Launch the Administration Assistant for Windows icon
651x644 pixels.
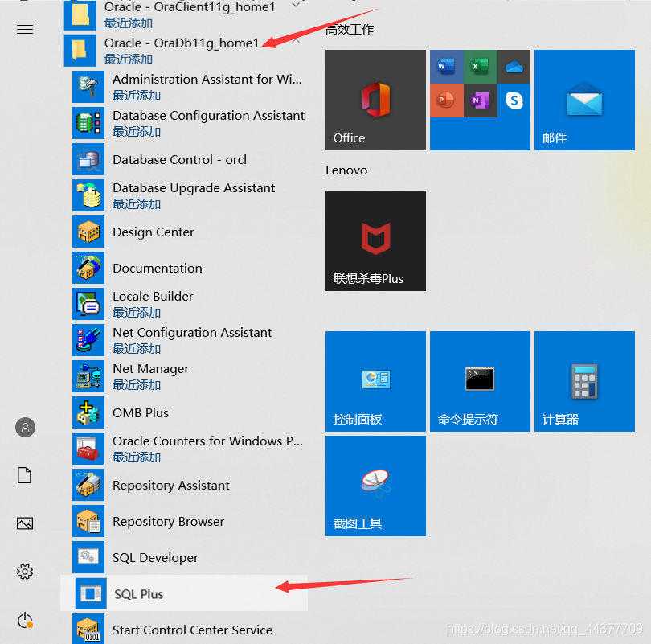pyautogui.click(x=88, y=87)
